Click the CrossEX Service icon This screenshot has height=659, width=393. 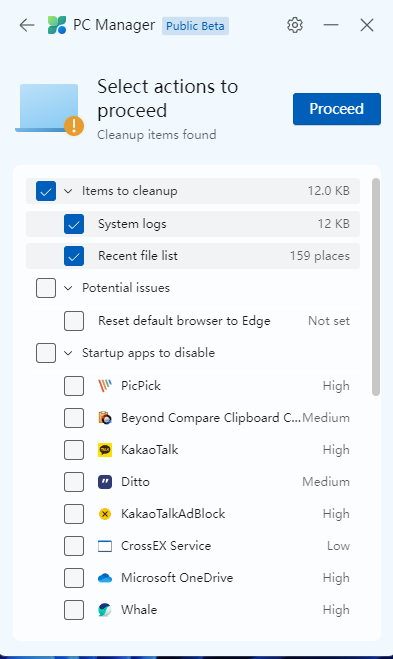(x=105, y=546)
